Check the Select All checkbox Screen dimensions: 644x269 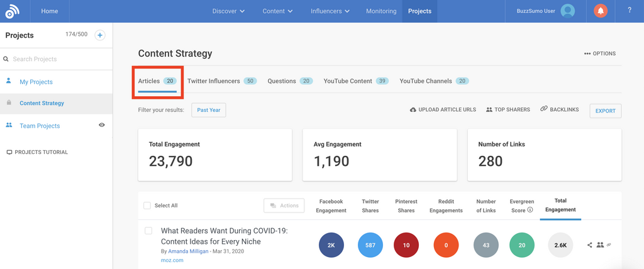click(x=147, y=206)
